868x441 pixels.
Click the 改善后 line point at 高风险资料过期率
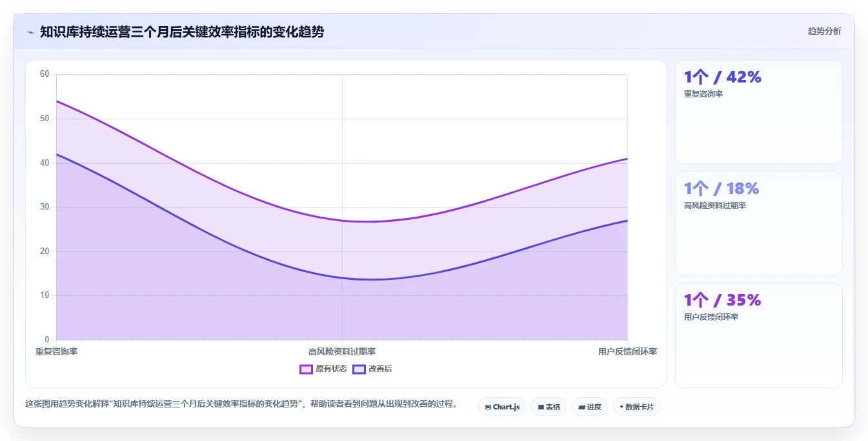(342, 278)
